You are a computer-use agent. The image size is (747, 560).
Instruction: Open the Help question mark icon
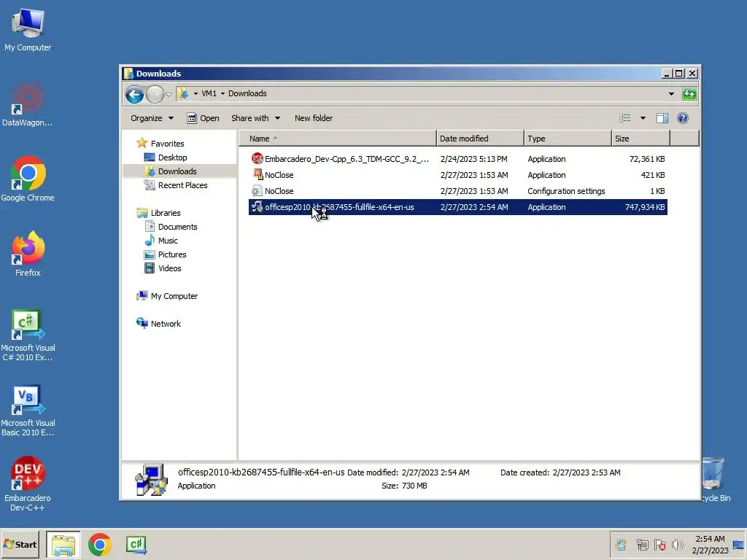tap(683, 118)
